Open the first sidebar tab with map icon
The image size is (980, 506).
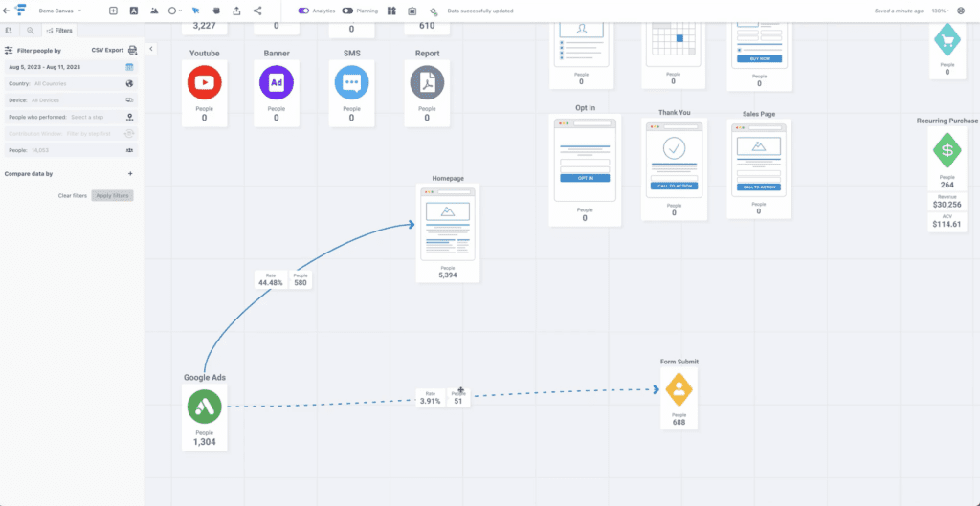9,30
